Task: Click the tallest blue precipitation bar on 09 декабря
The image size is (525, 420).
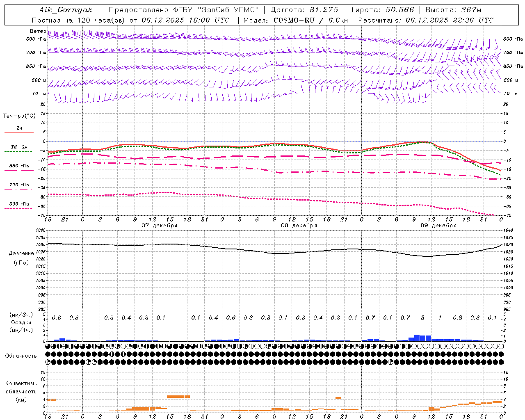Action: (x=417, y=338)
